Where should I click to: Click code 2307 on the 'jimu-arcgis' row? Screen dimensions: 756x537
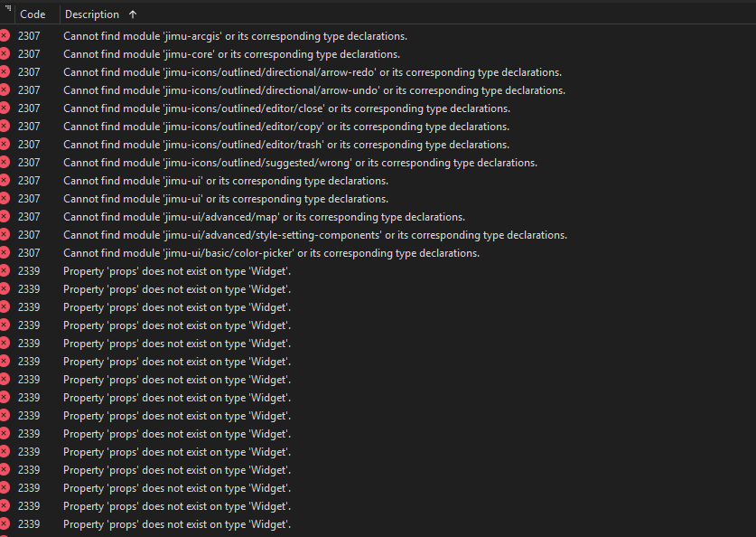tap(29, 36)
